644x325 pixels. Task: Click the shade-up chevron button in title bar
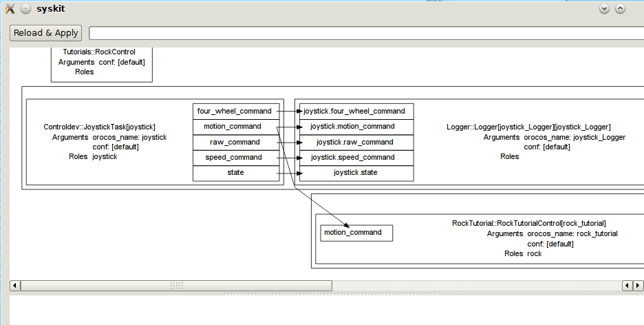coord(620,9)
